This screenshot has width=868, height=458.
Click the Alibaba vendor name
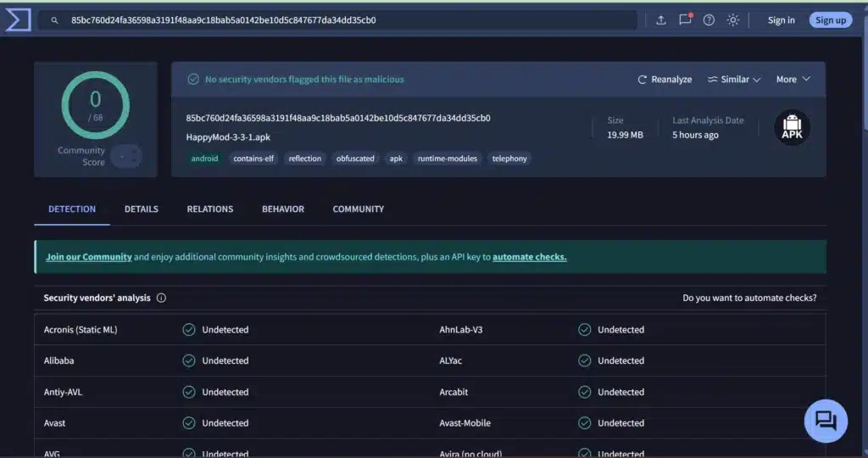click(58, 360)
